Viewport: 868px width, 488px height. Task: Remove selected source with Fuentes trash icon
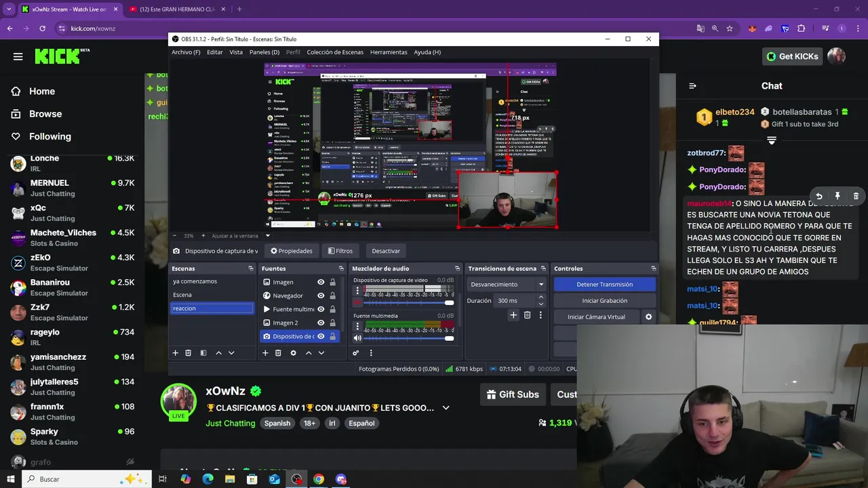pos(278,353)
